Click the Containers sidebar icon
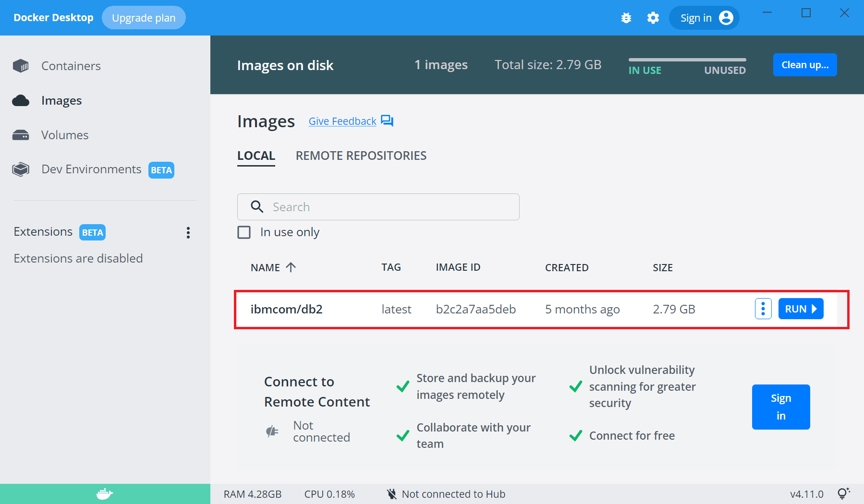The height and width of the screenshot is (504, 864). [x=21, y=66]
